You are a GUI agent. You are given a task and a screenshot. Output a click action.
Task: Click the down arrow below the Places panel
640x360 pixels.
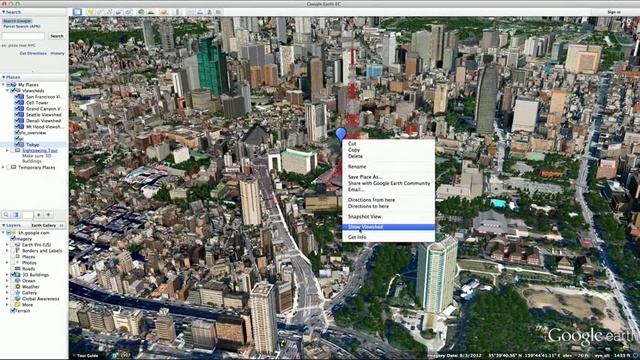coord(49,214)
